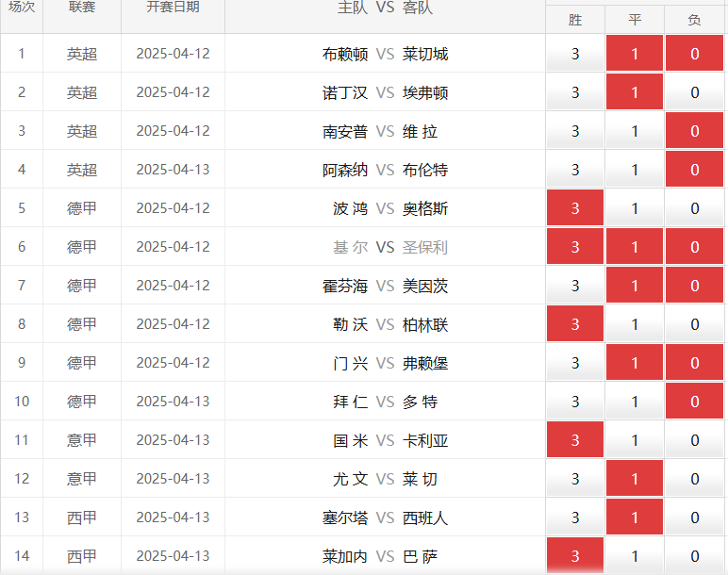This screenshot has height=575, width=728.
Task: Click league 英超 in match 1
Action: coord(82,54)
